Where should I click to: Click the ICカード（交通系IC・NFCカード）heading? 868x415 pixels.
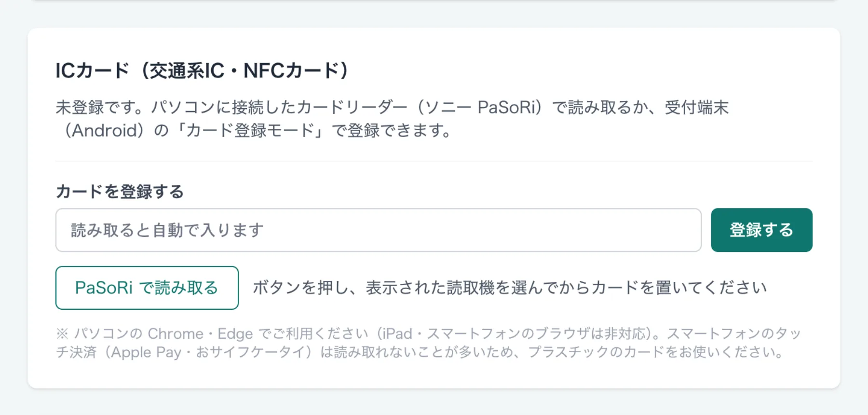[202, 70]
